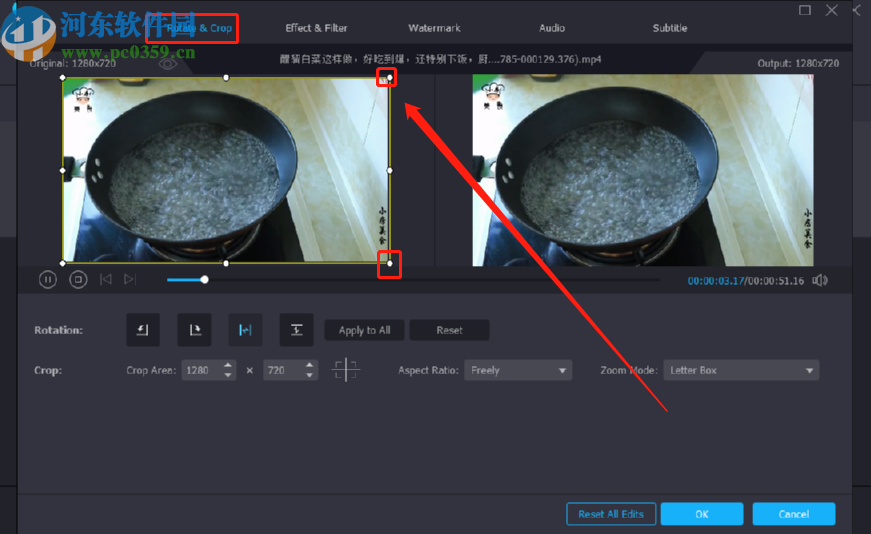The height and width of the screenshot is (534, 871).
Task: Click the Apply to All button
Action: point(364,330)
